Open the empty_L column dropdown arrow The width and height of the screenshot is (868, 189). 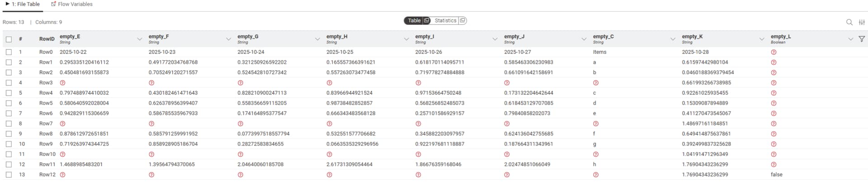(850, 39)
